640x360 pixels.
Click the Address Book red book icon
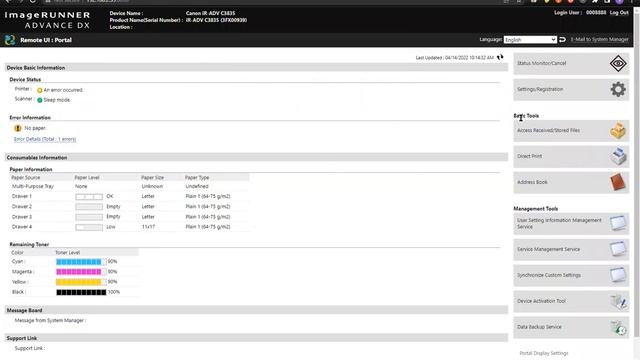tap(618, 182)
